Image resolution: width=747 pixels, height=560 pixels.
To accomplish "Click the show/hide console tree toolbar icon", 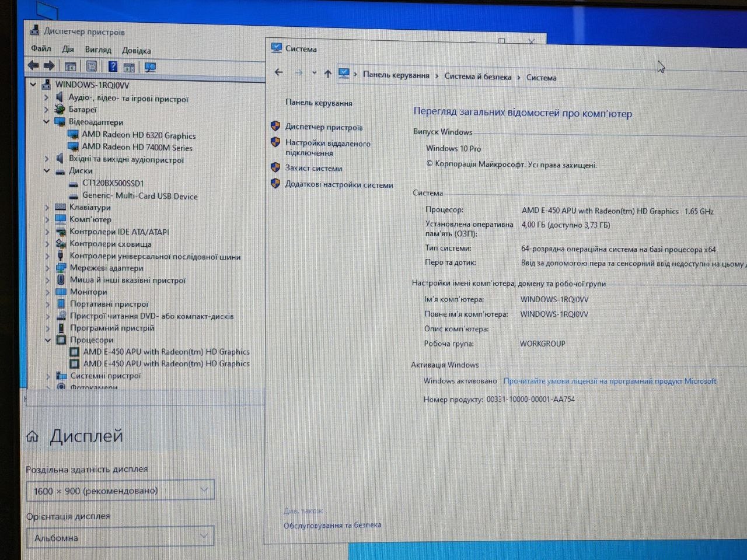I will click(x=71, y=66).
